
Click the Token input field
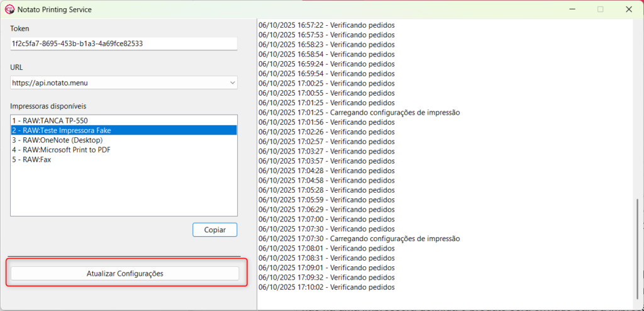[123, 44]
